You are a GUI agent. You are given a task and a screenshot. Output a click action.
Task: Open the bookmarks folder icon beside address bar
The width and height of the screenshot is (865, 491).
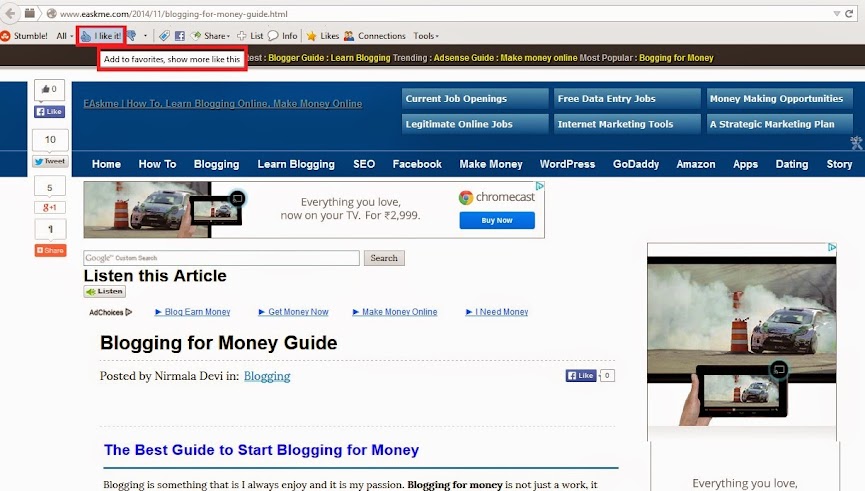[x=30, y=13]
